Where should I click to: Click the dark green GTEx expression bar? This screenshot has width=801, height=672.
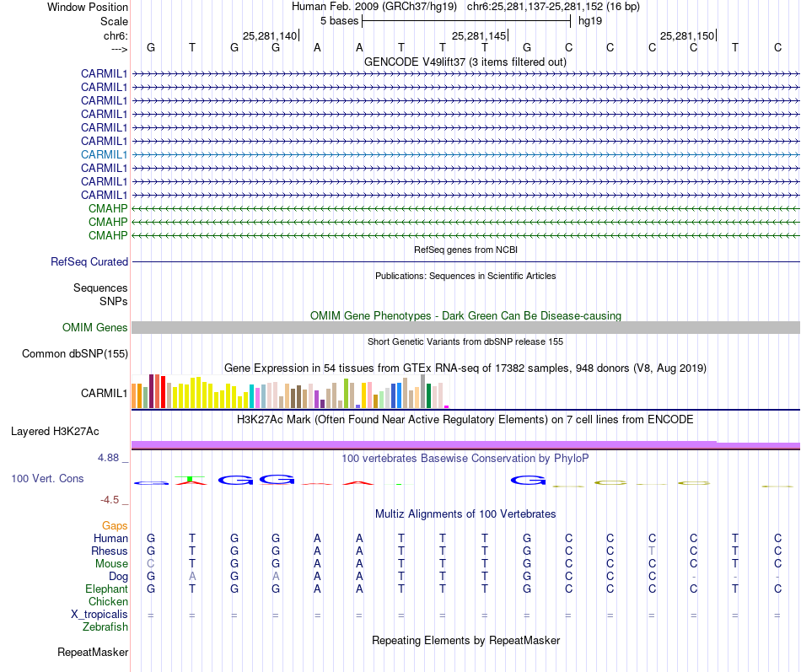(x=429, y=396)
